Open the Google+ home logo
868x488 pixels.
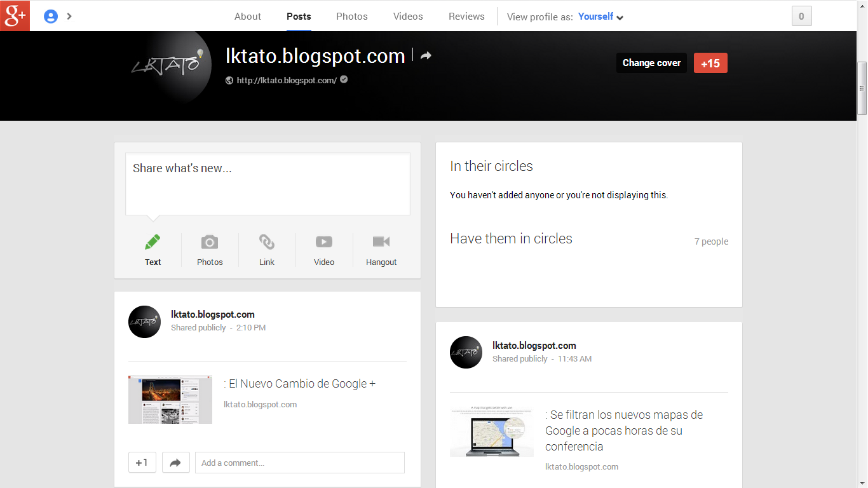coord(15,16)
